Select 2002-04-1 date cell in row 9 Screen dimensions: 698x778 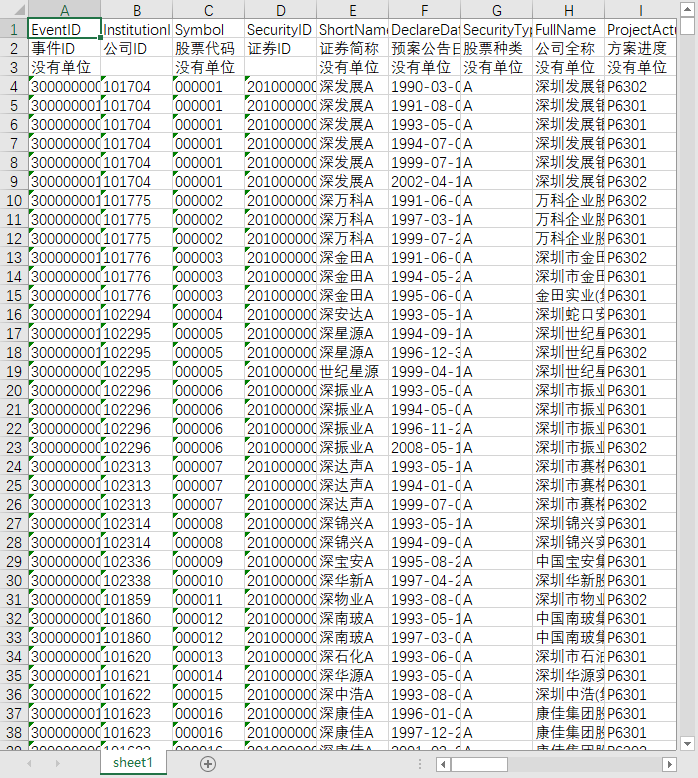tap(425, 182)
